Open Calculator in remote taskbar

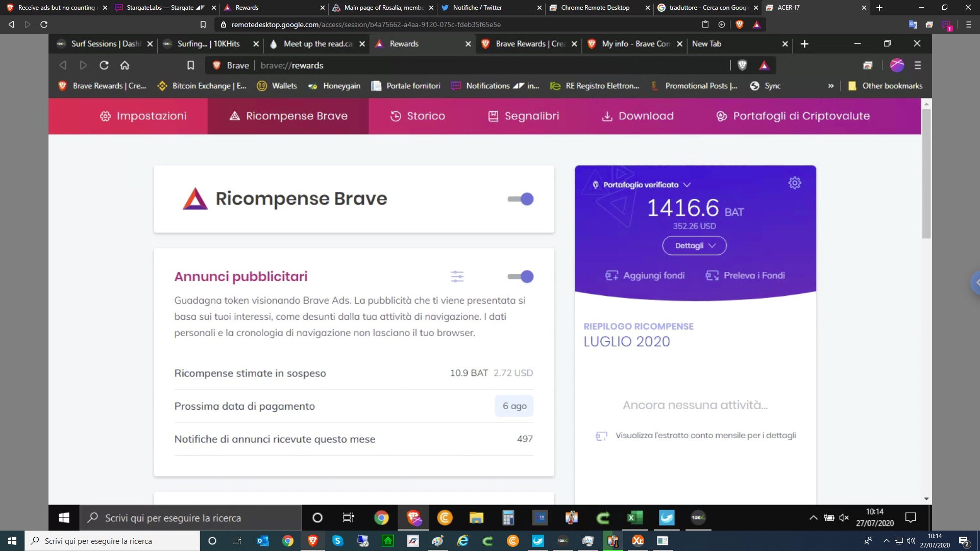[508, 518]
